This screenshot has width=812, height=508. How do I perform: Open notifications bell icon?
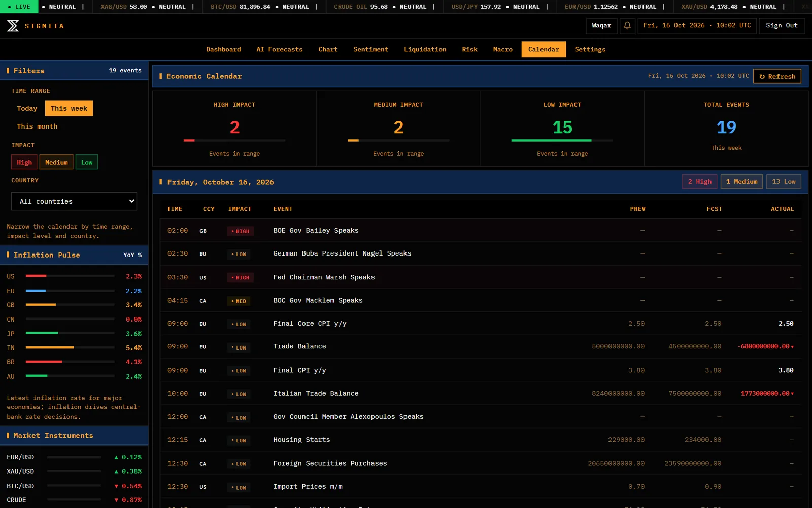point(627,26)
